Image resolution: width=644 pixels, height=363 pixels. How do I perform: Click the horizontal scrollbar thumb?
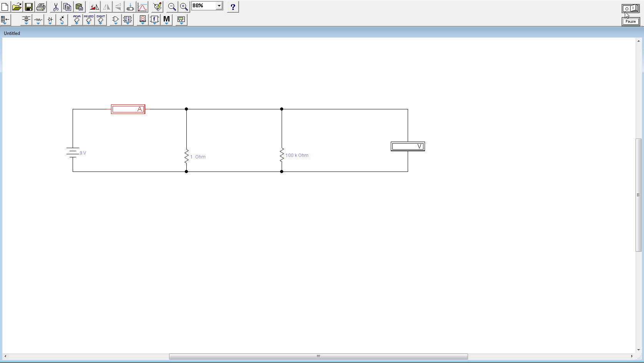coord(318,356)
